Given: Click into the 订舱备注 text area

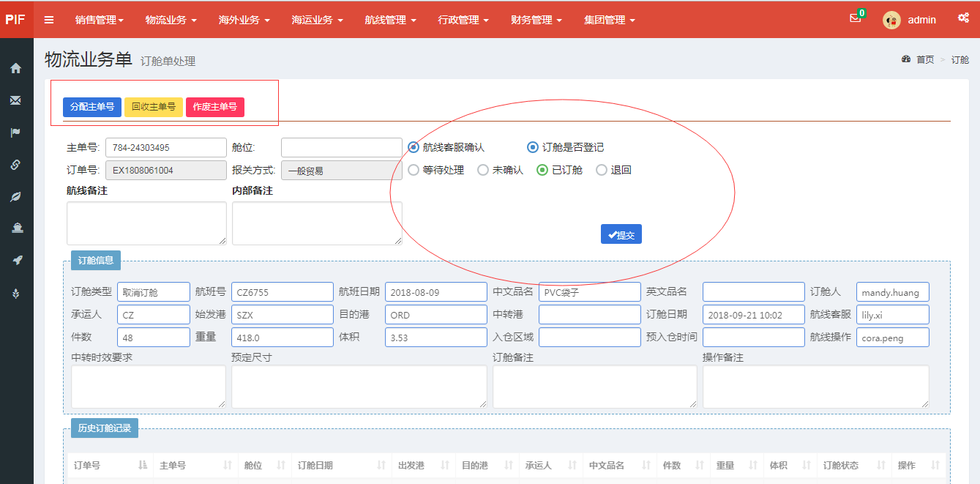Looking at the screenshot, I should coord(595,387).
